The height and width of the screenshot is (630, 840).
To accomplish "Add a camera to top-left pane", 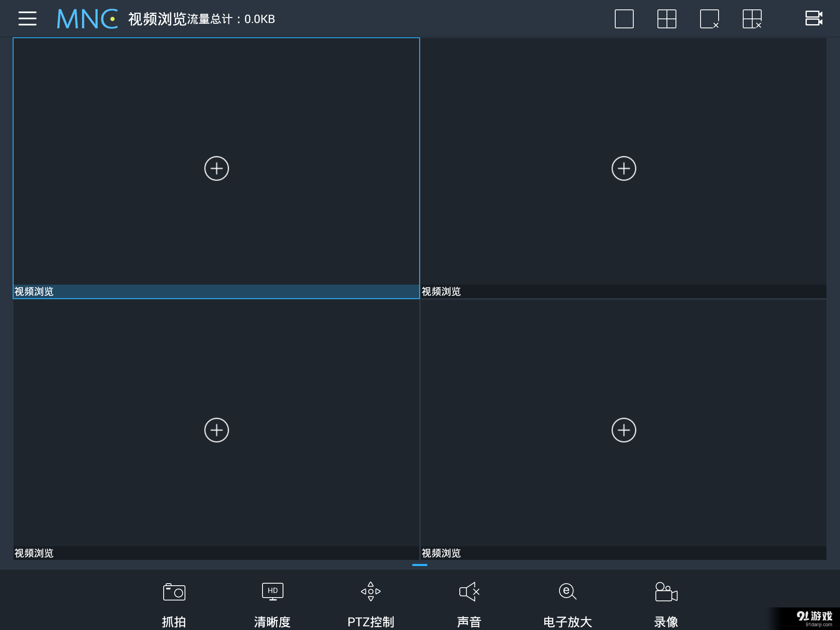I will coord(217,168).
